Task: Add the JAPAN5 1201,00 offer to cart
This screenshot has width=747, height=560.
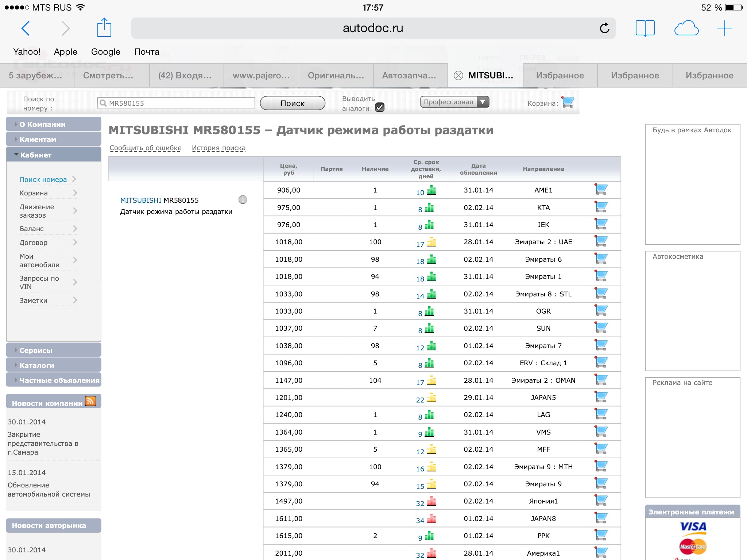Action: [601, 397]
